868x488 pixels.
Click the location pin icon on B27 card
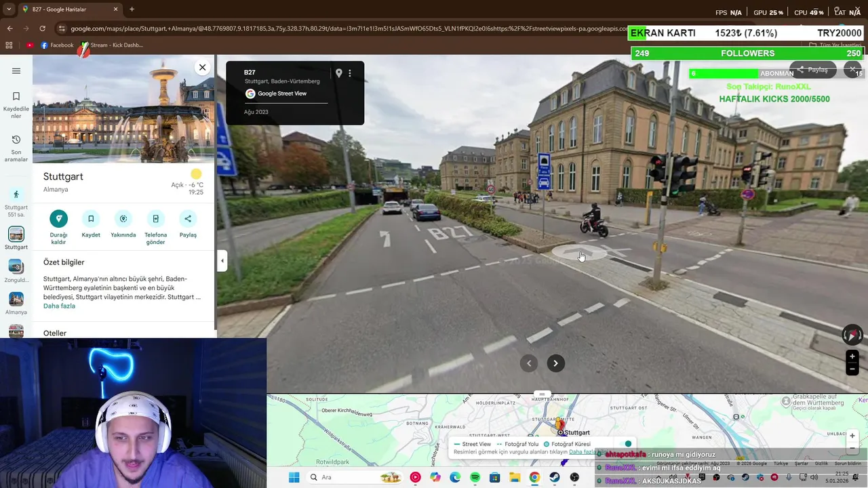click(338, 73)
